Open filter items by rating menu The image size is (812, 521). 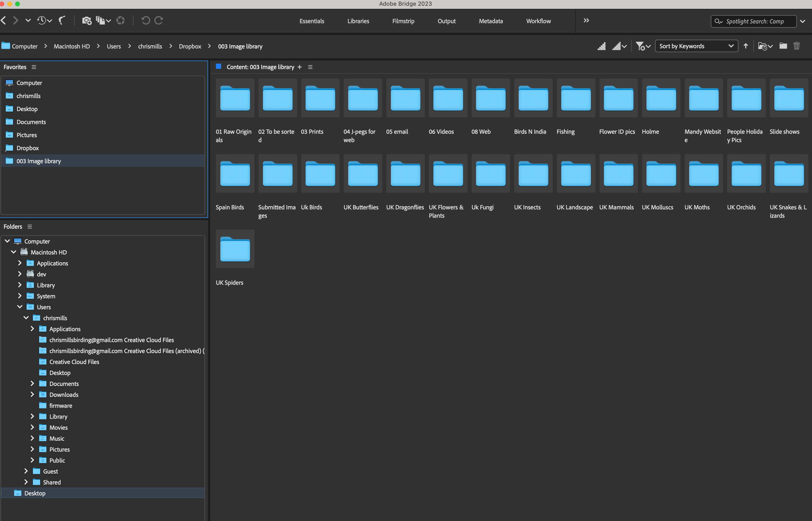643,46
